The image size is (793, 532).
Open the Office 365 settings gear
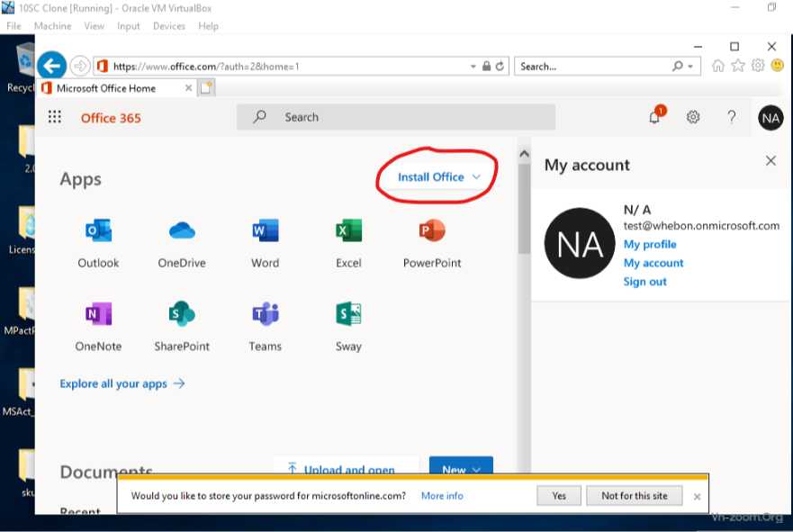coord(693,117)
